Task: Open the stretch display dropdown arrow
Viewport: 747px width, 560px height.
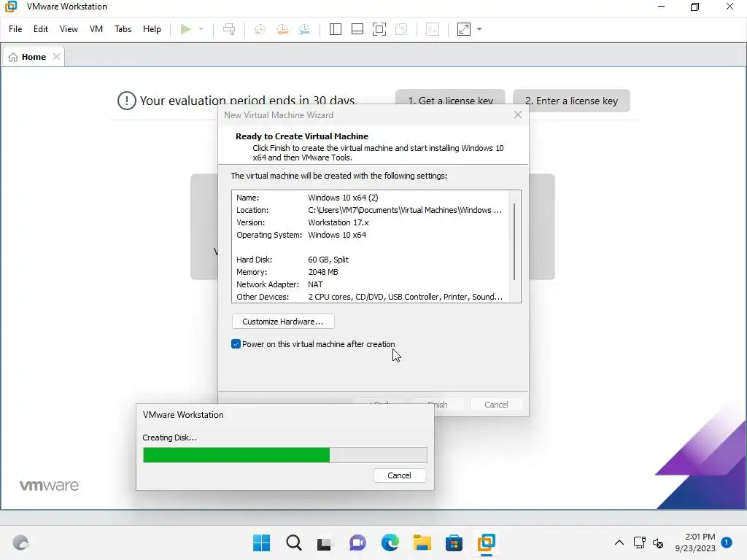Action: coord(479,29)
